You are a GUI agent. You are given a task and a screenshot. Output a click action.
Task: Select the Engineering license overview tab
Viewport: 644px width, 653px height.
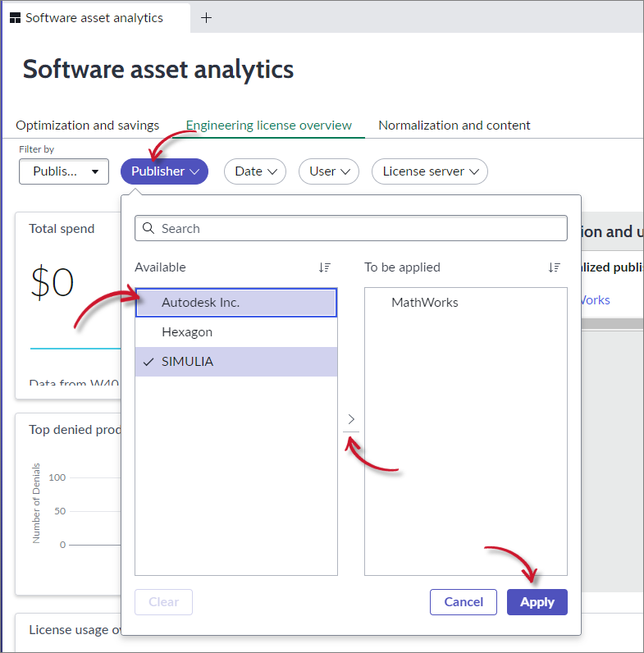pyautogui.click(x=269, y=125)
